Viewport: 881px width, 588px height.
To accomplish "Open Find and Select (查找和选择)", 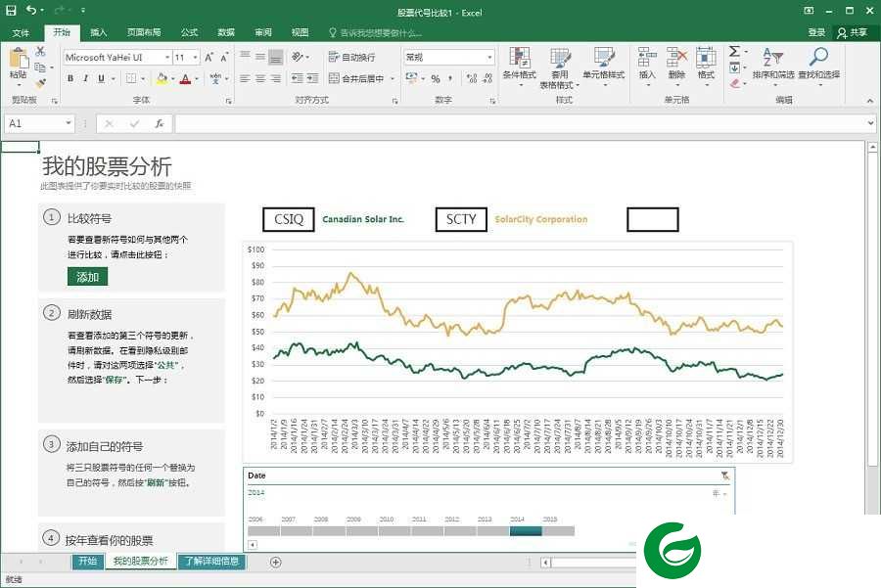I will coord(819,66).
